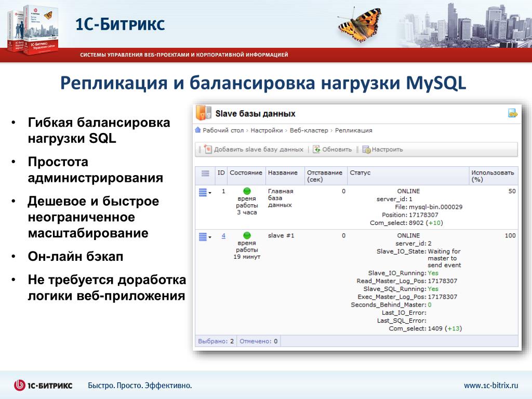Click the 1С-Битрикс header title
Screen dimensions: 532x399
(120, 24)
